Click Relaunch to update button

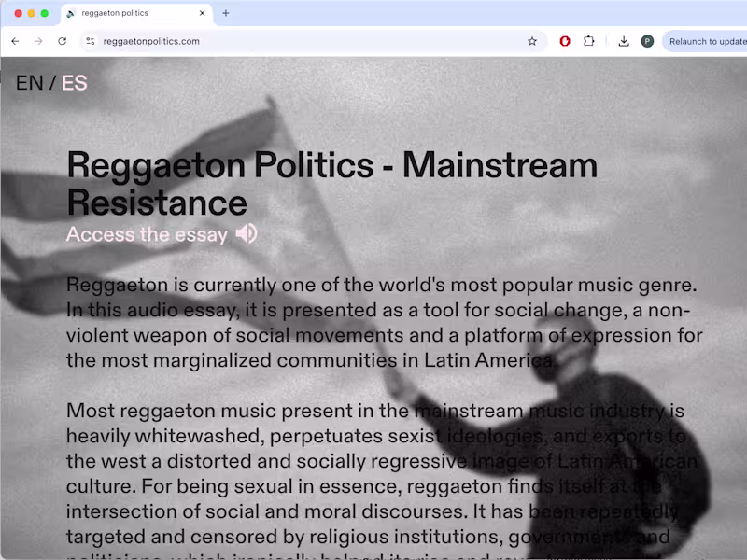(x=707, y=41)
